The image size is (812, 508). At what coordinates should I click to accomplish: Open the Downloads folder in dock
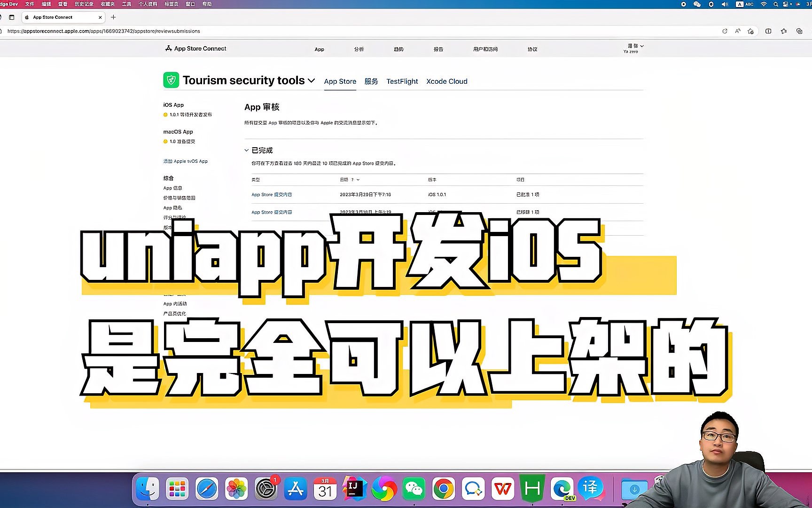(x=634, y=489)
